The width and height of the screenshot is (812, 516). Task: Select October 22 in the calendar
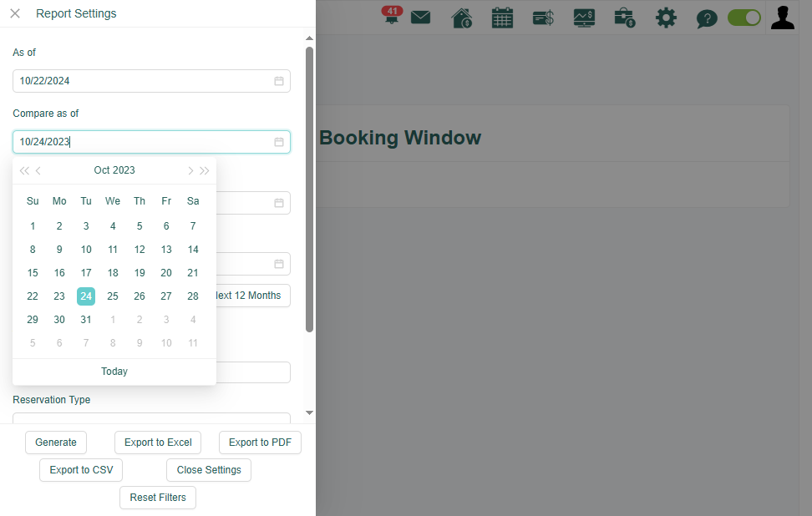(x=33, y=296)
